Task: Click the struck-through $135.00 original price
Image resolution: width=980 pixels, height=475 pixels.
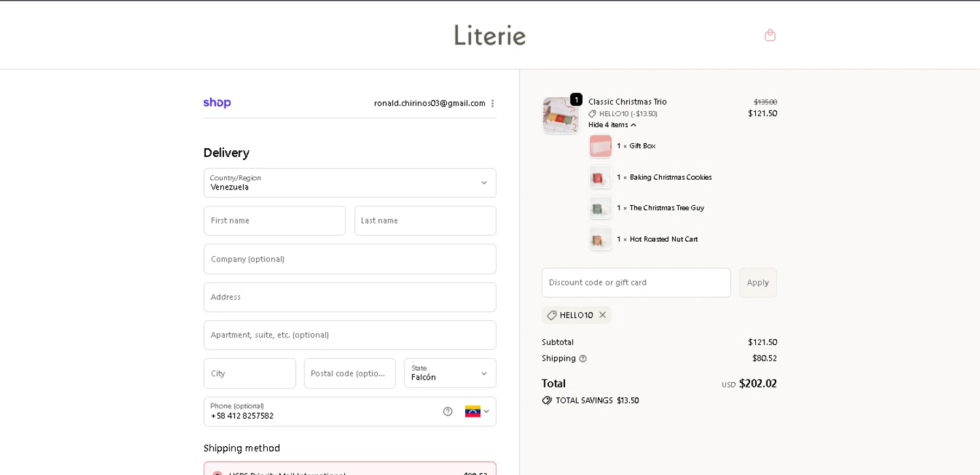Action: [765, 102]
